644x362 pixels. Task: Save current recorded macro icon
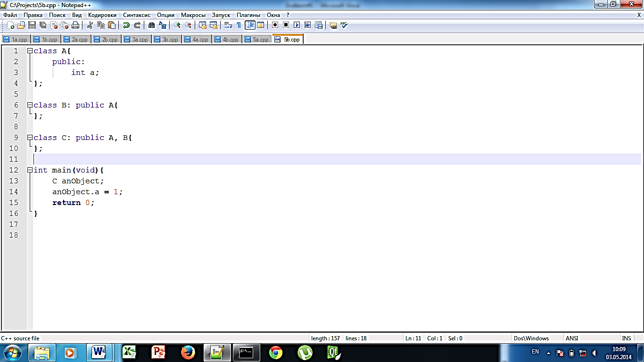tap(318, 25)
